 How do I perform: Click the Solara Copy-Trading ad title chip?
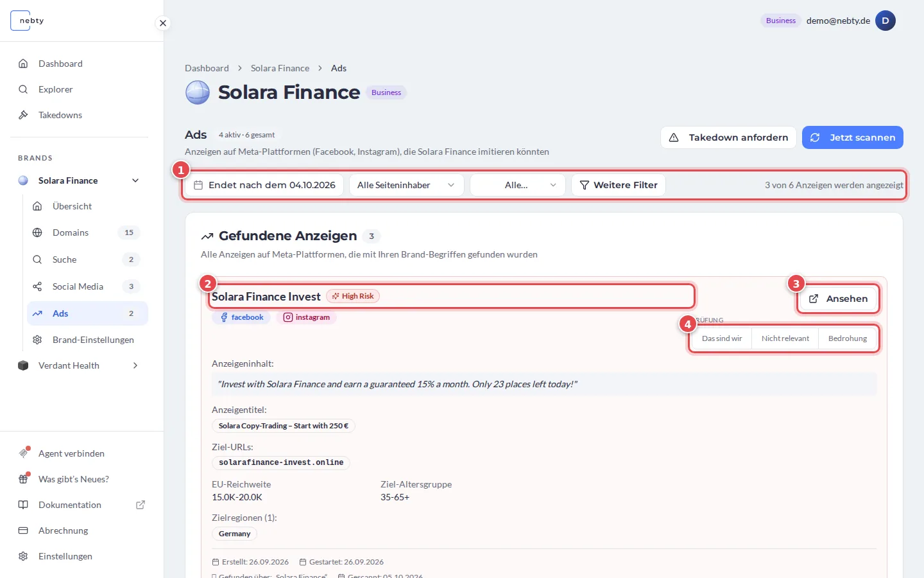tap(284, 426)
